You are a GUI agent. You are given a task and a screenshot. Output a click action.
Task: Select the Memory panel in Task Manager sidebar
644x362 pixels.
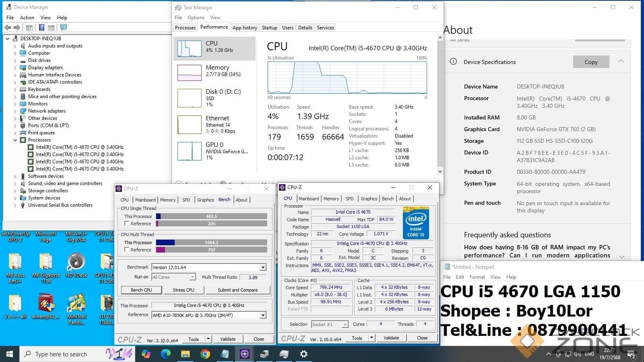pyautogui.click(x=215, y=72)
